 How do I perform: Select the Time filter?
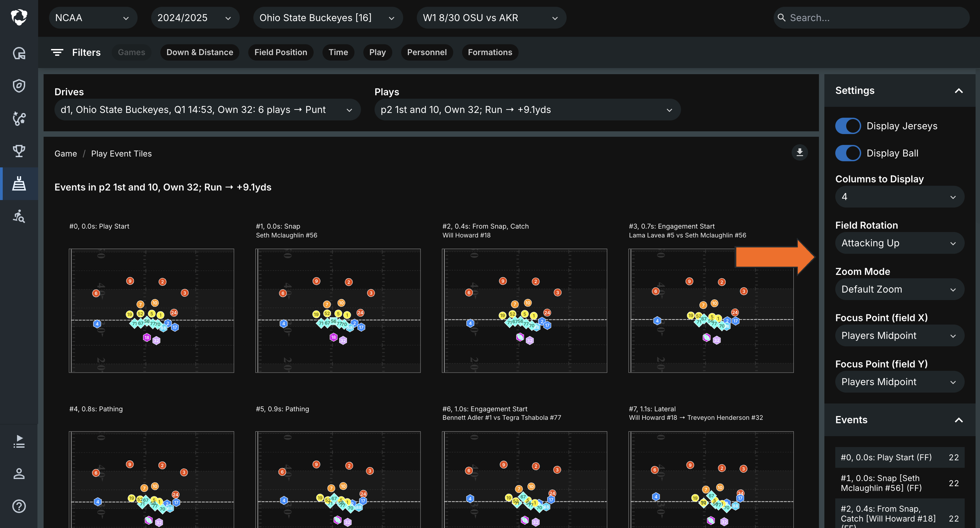[x=338, y=52]
